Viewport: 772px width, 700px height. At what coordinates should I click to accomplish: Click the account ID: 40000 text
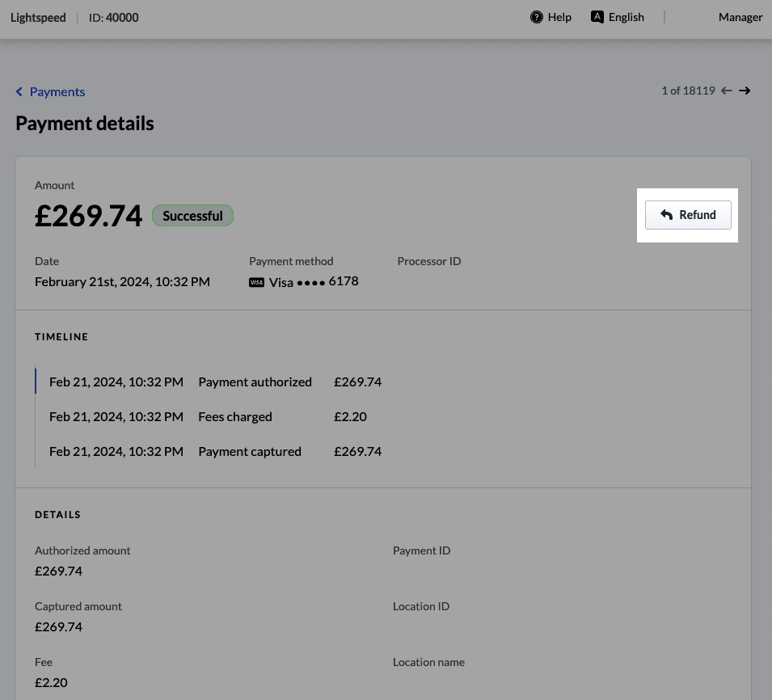[113, 17]
